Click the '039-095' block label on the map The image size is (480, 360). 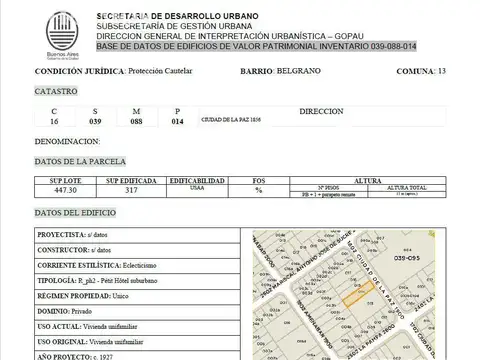[407, 258]
